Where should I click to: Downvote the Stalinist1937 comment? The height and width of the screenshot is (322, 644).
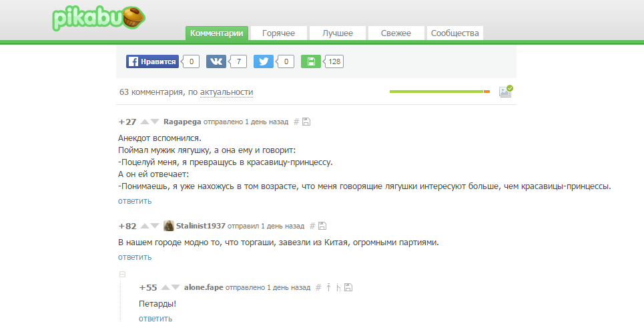tap(155, 226)
